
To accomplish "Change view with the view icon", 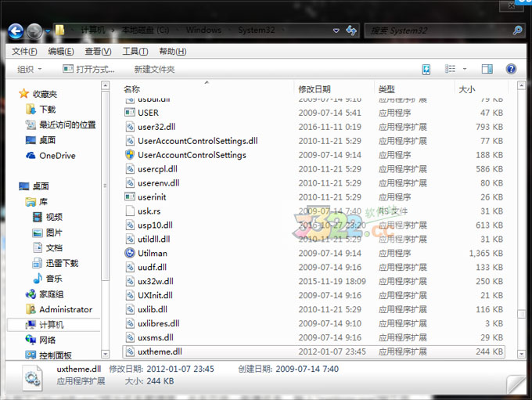I will [x=450, y=69].
